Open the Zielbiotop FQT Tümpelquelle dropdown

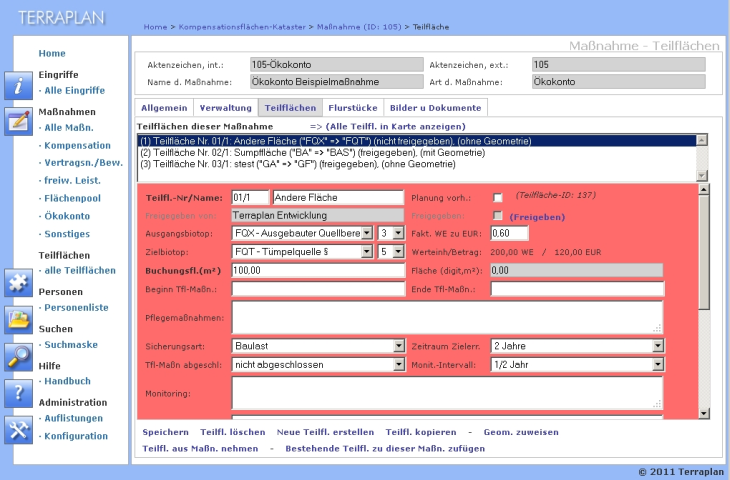(302, 252)
